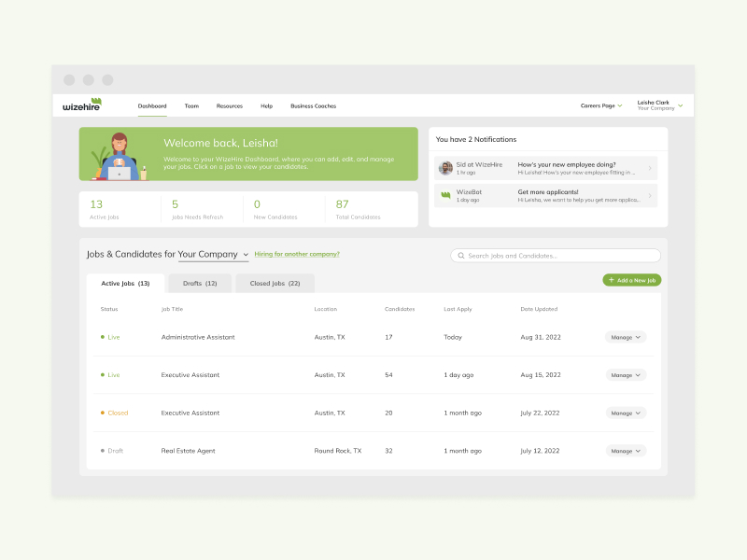Click Sid's avatar photo in notifications
This screenshot has width=747, height=560.
(x=446, y=166)
